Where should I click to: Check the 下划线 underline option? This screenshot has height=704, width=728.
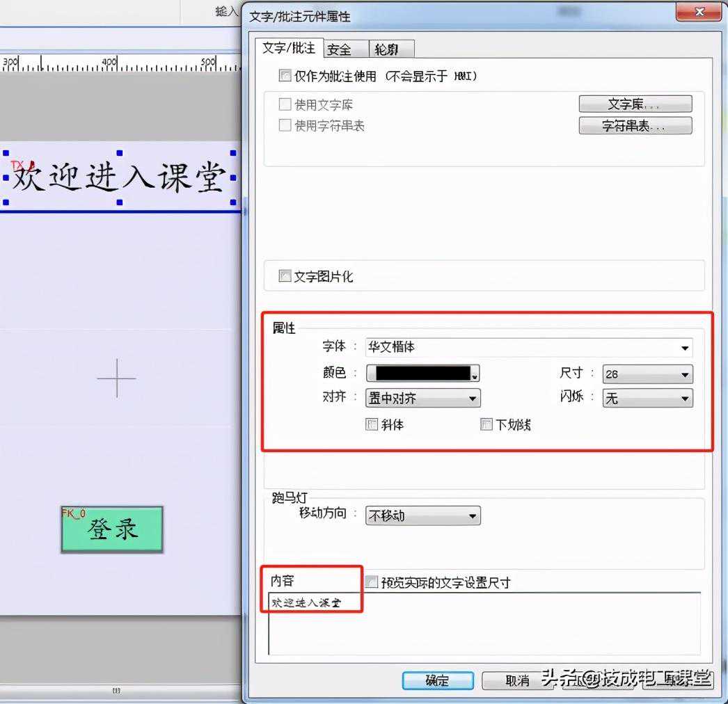486,425
